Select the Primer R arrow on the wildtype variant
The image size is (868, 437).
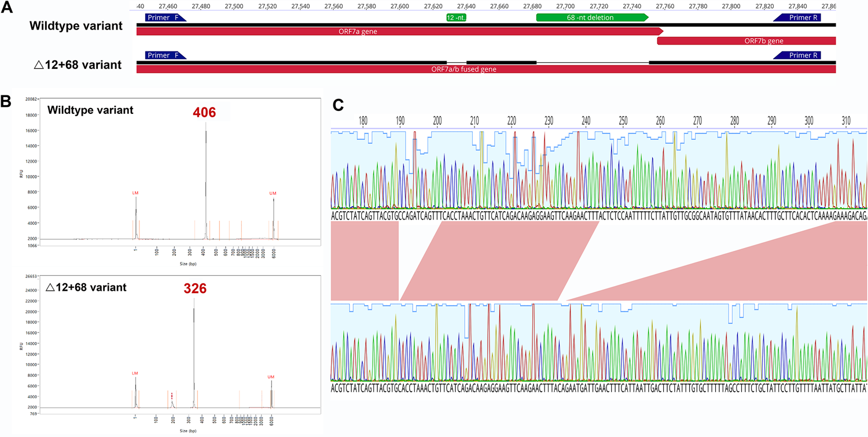[799, 17]
